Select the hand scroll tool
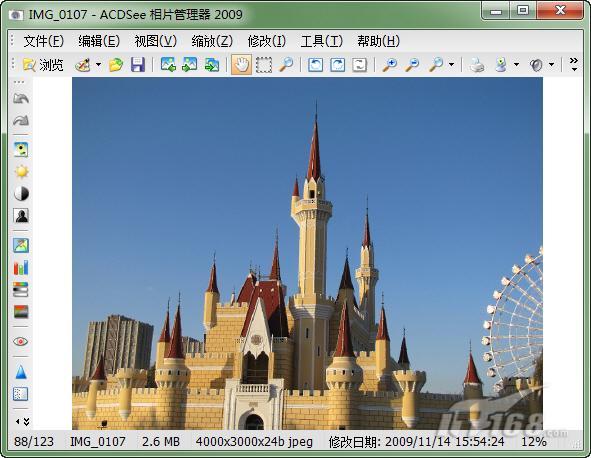Viewport: 591px width, 458px height. [241, 65]
